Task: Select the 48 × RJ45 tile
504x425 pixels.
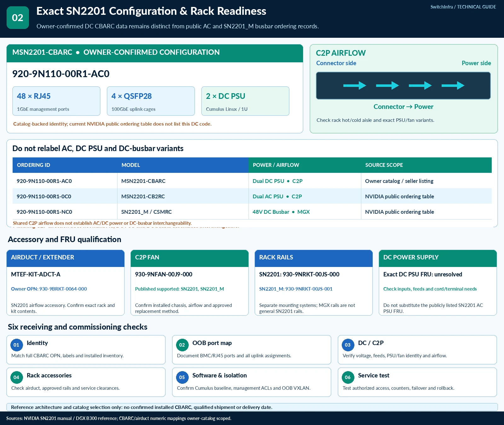Action: point(56,101)
